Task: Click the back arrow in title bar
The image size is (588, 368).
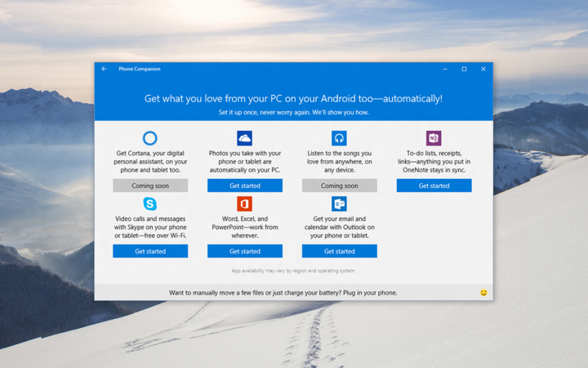Action: [x=104, y=70]
